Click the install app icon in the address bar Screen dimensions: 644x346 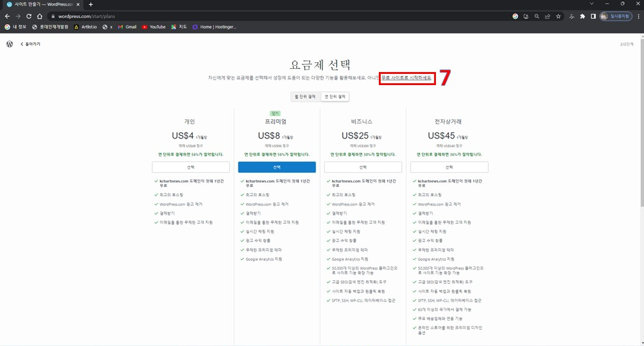click(x=526, y=16)
